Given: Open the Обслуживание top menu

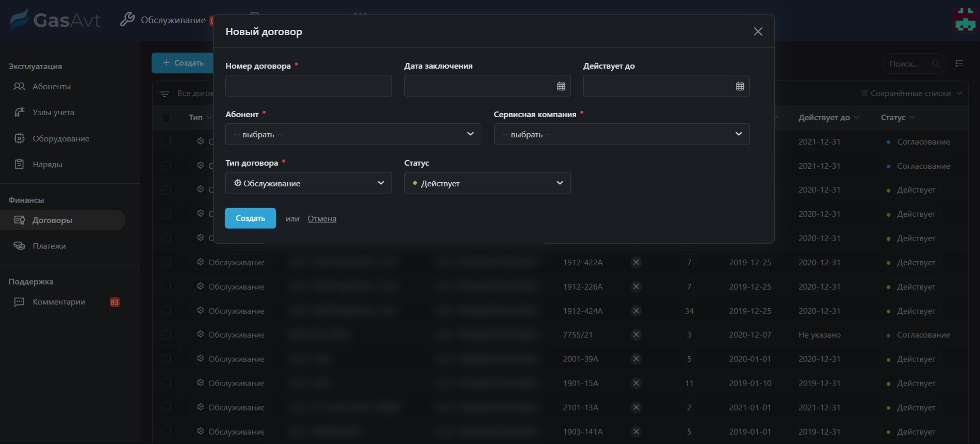Looking at the screenshot, I should [x=173, y=20].
